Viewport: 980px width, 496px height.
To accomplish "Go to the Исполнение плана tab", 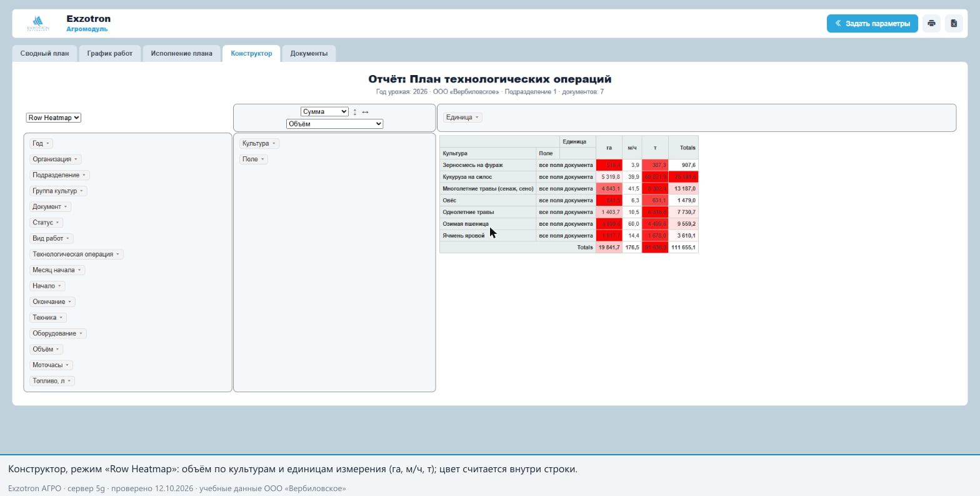I will coord(181,54).
